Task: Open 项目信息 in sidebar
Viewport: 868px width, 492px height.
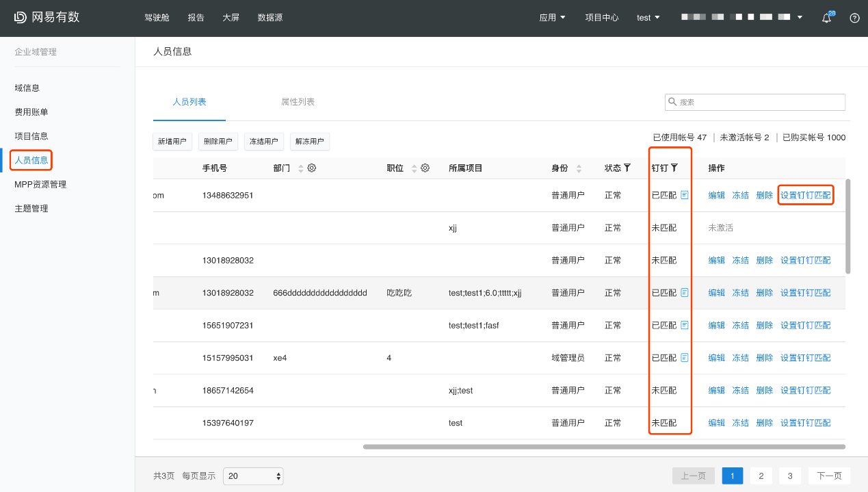Action: [31, 136]
